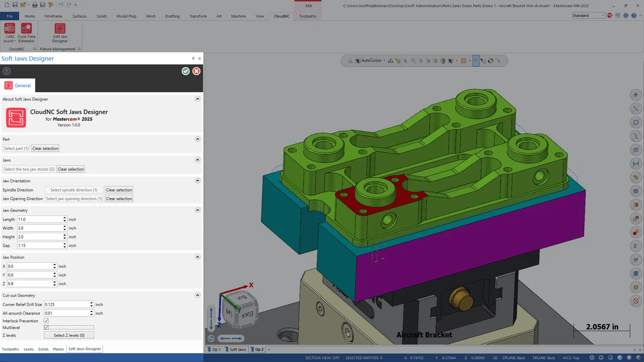Viewport: 644px width, 362px height.
Task: Click the Save As icon
Action: [43, 5]
